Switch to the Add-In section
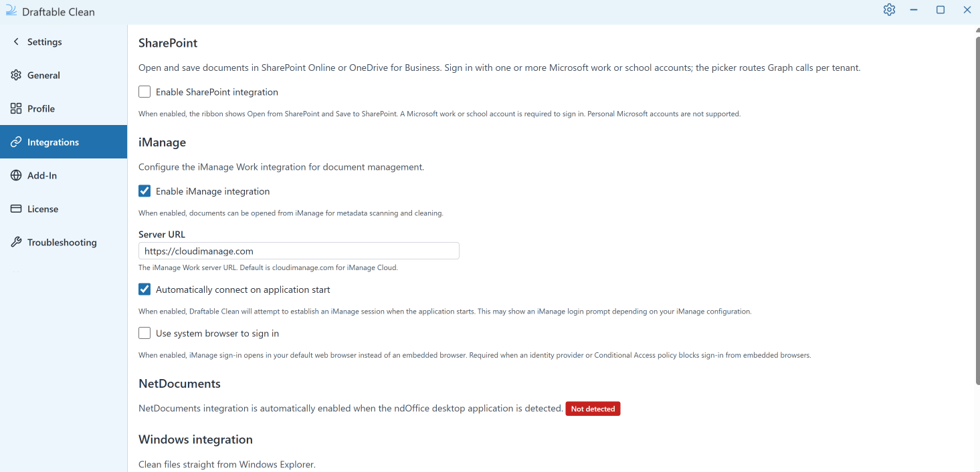 (64, 175)
